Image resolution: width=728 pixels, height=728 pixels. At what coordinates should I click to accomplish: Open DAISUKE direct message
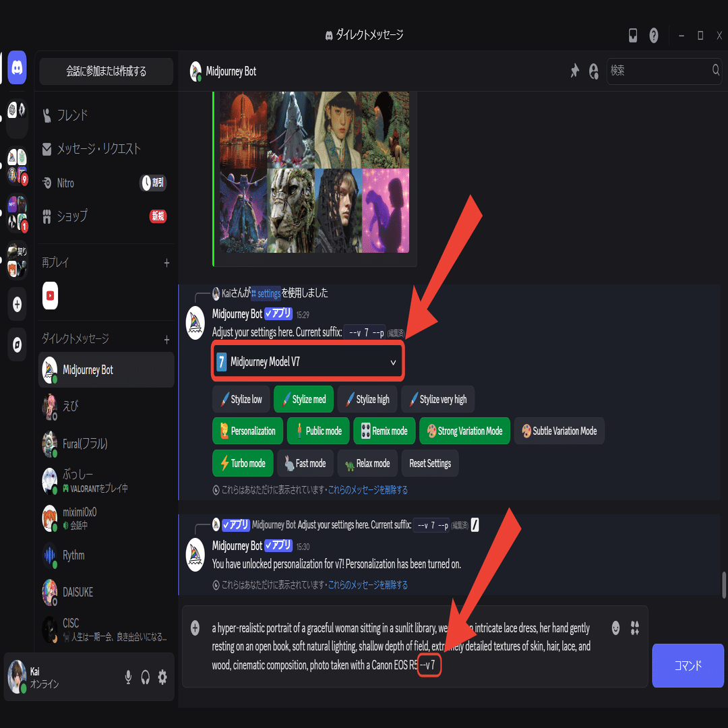(107, 593)
